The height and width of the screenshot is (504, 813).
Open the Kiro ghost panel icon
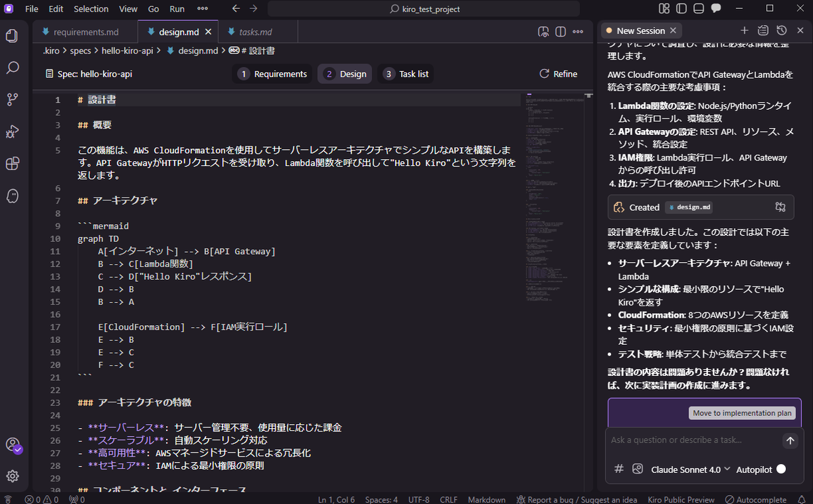tap(12, 195)
